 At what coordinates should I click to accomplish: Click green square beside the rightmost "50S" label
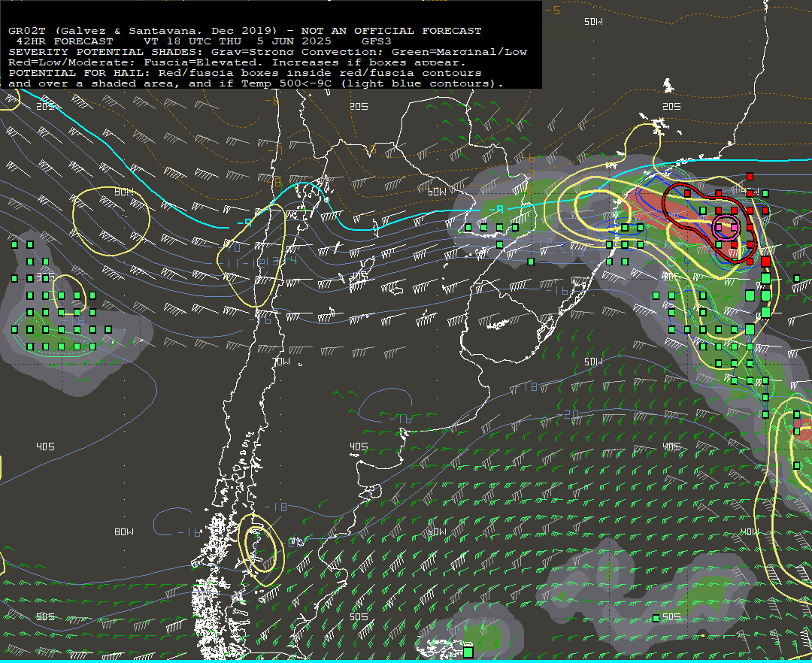656,617
